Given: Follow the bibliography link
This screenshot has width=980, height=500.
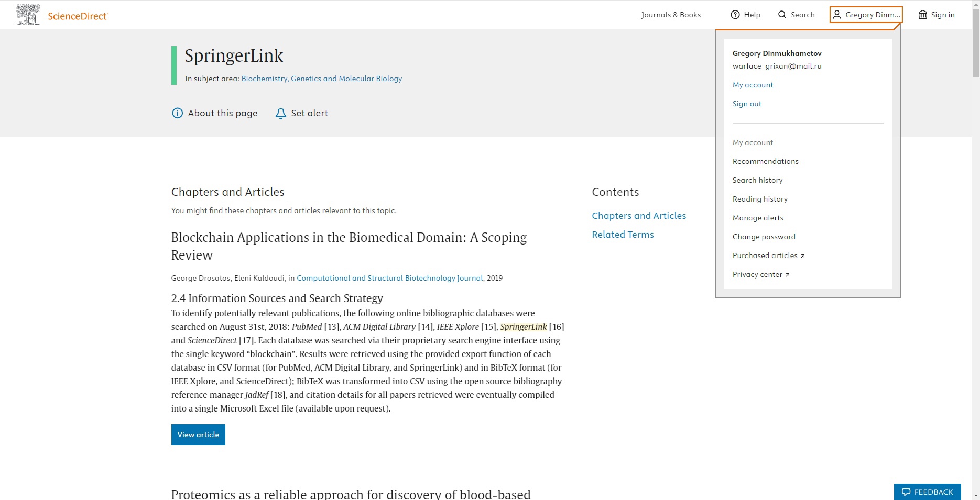Looking at the screenshot, I should [x=537, y=381].
